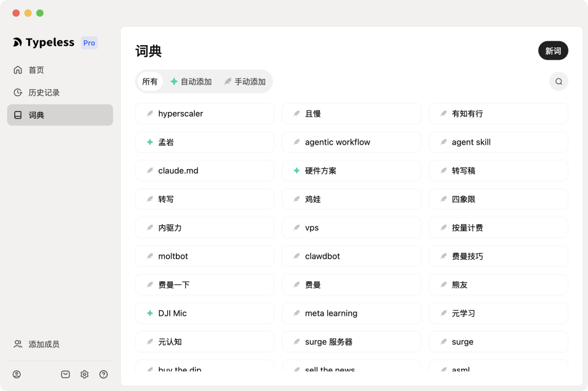
Task: Select the 词典 dictionary sidebar item
Action: pyautogui.click(x=60, y=115)
